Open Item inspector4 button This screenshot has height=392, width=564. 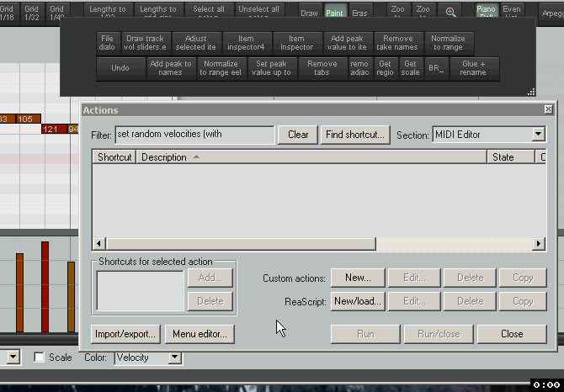(x=246, y=43)
